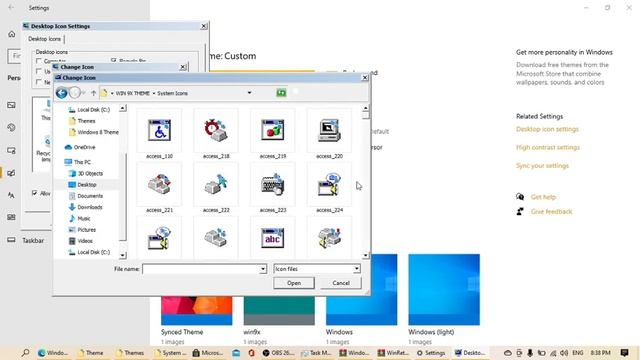The image size is (640, 360).
Task: Select the Windows theme thumbnail
Action: (x=362, y=290)
